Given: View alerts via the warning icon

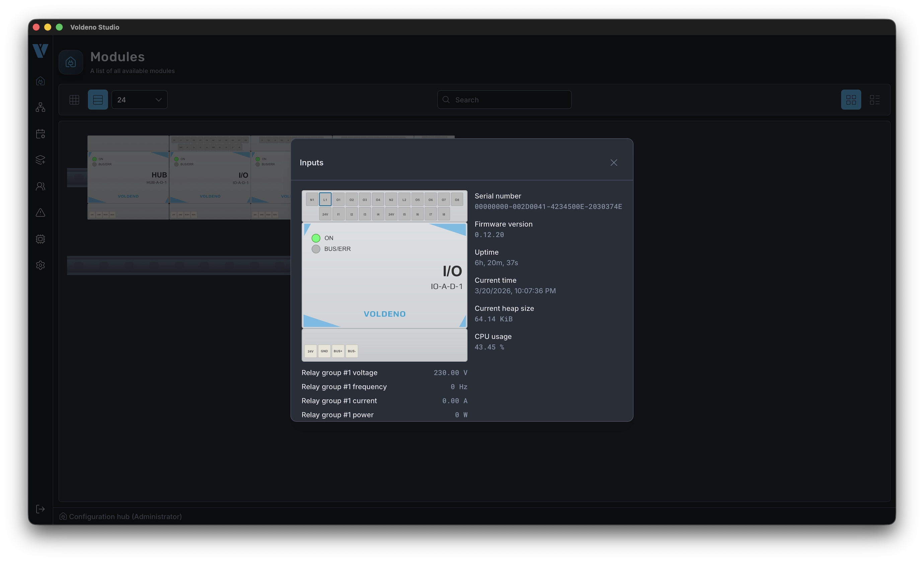Looking at the screenshot, I should (x=40, y=212).
